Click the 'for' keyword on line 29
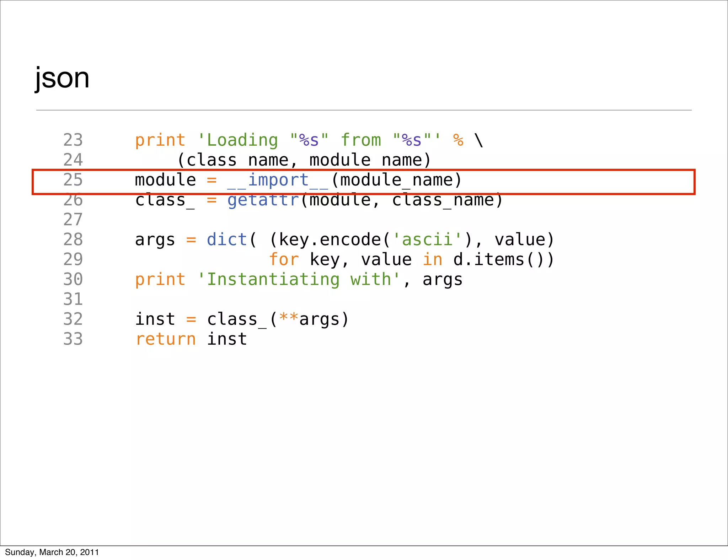The image size is (728, 560). 284,259
